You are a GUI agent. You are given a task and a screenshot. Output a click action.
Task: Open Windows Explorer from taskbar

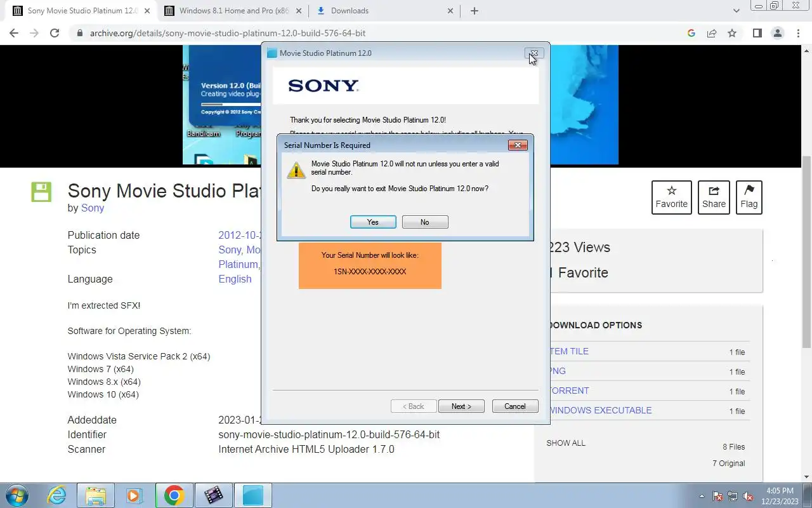pyautogui.click(x=95, y=495)
